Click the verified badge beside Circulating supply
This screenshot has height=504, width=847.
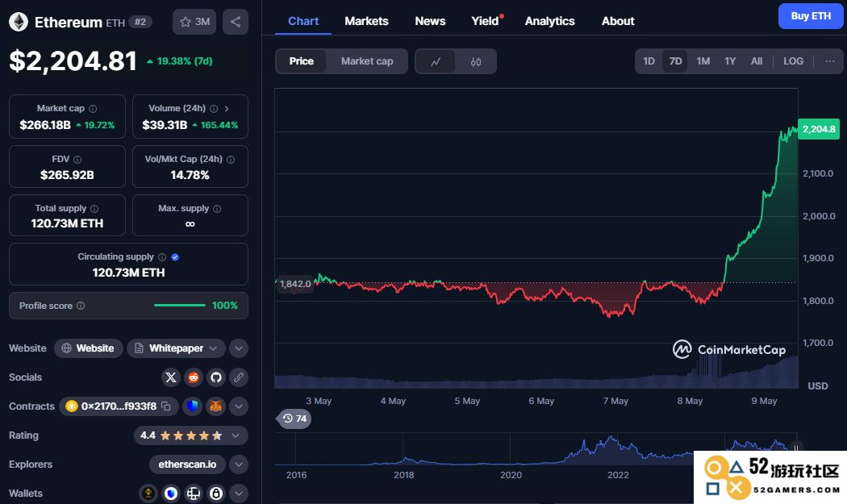175,257
